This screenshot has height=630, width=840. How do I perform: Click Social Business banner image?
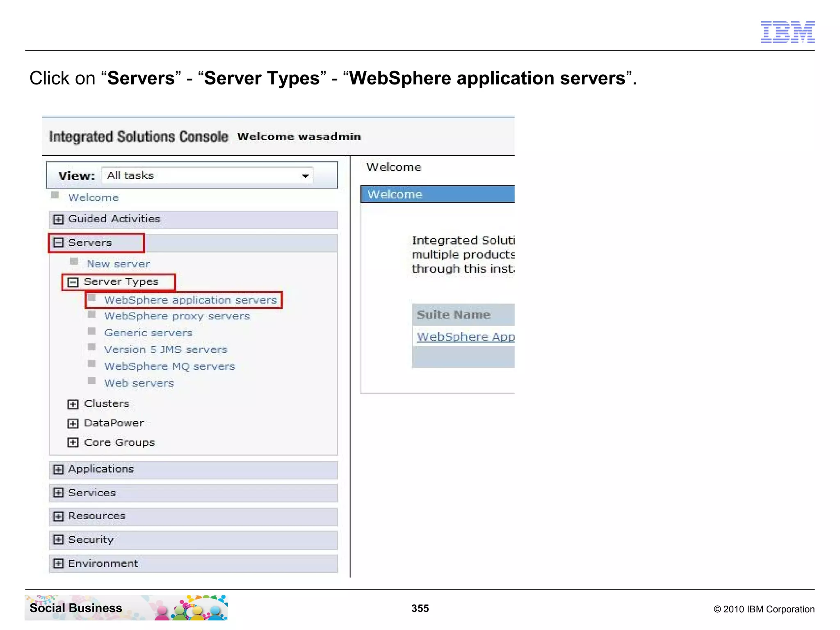[x=126, y=607]
